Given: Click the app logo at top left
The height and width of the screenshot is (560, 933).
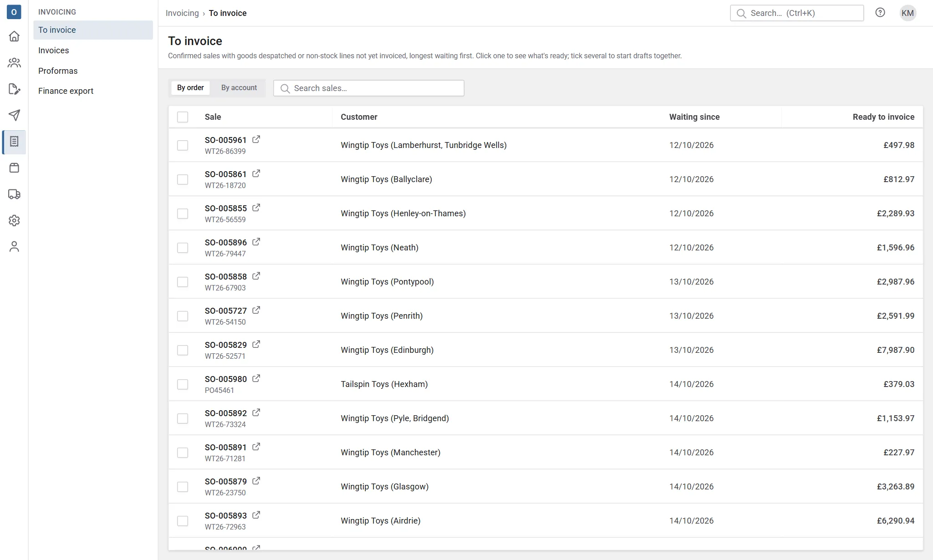Looking at the screenshot, I should [14, 12].
